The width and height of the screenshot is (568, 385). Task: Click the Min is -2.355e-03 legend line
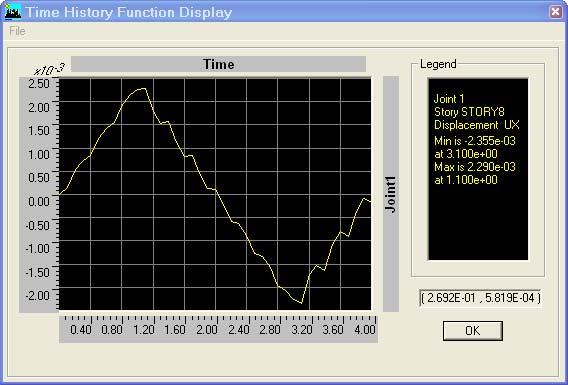475,141
